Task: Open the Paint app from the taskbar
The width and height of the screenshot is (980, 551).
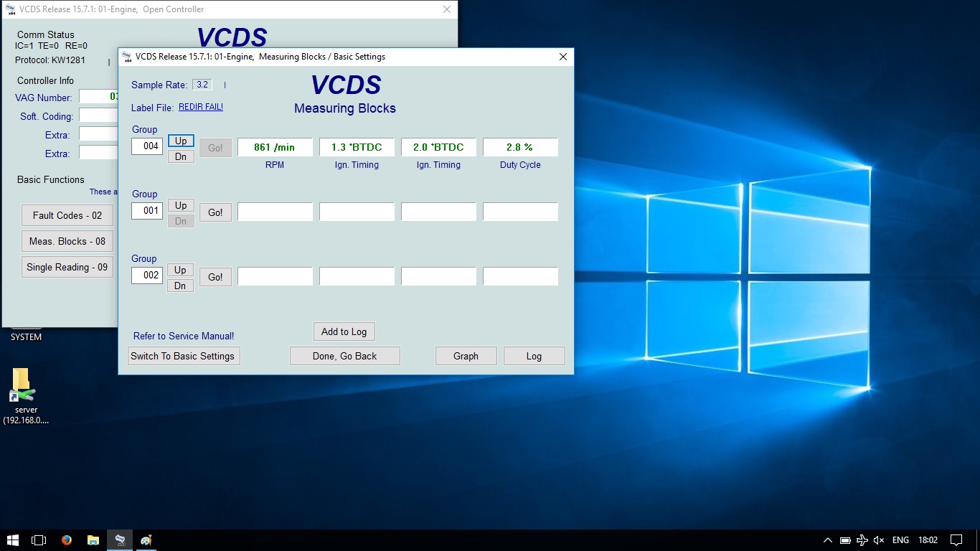Action: click(x=146, y=540)
